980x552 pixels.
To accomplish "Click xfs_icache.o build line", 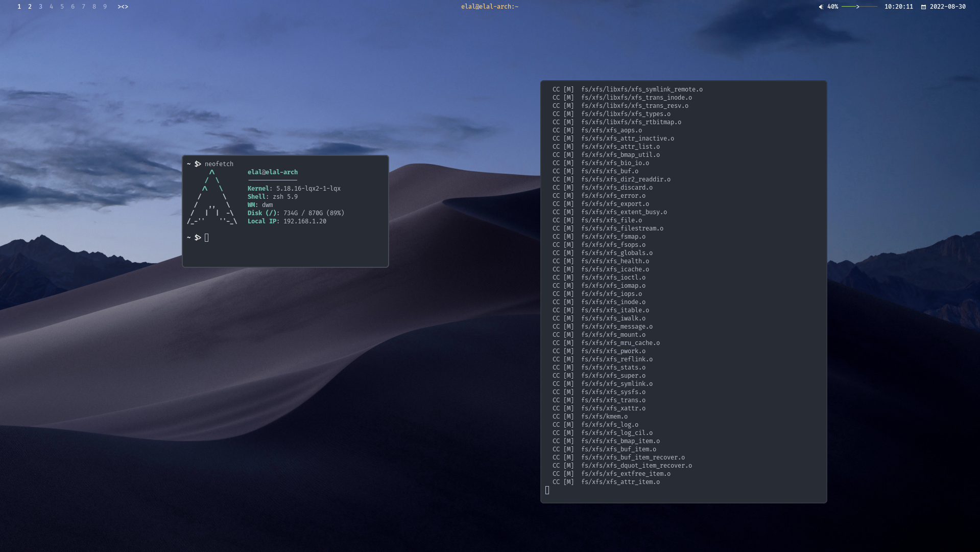I will click(x=601, y=269).
